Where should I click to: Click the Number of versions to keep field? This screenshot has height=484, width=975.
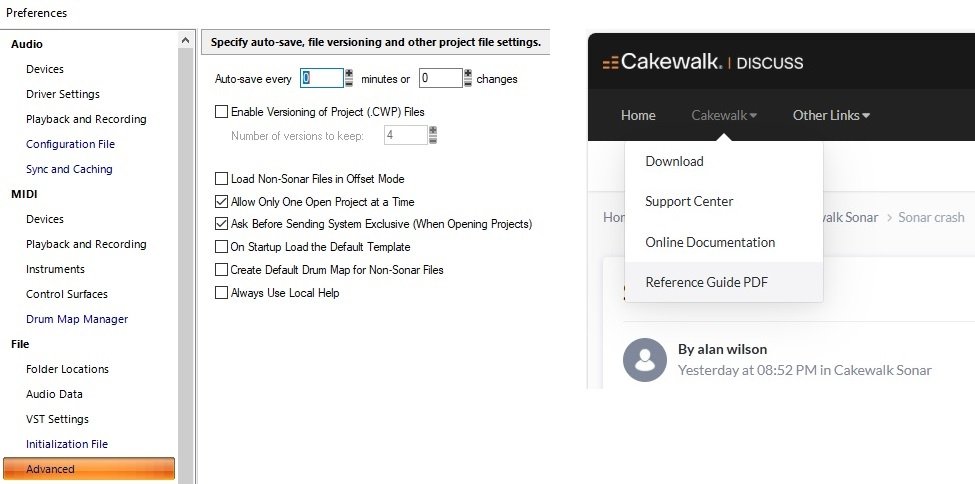[x=406, y=135]
